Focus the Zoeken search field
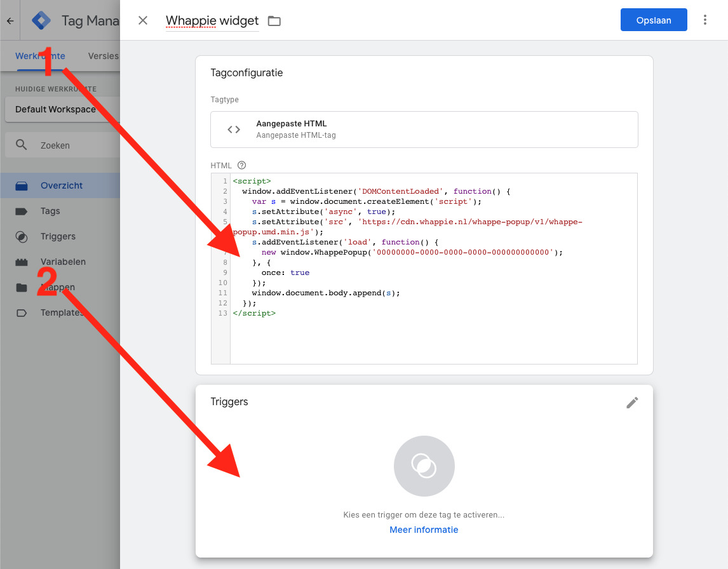728x569 pixels. click(62, 145)
